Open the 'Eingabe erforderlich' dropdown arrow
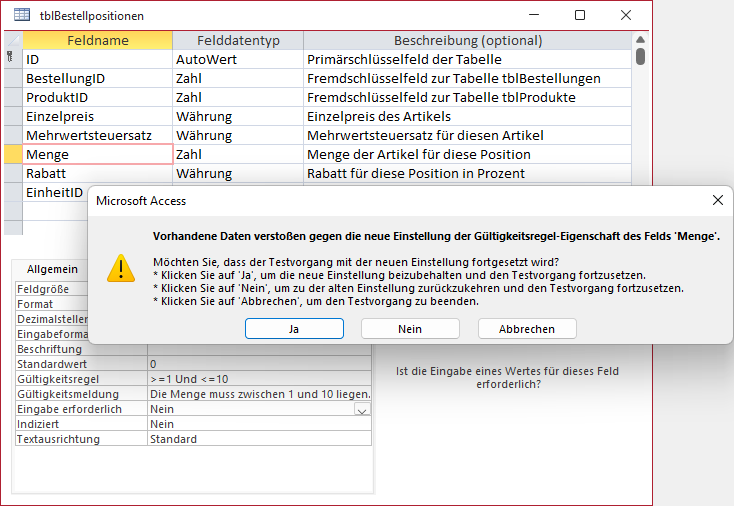The height and width of the screenshot is (506, 734). click(362, 410)
